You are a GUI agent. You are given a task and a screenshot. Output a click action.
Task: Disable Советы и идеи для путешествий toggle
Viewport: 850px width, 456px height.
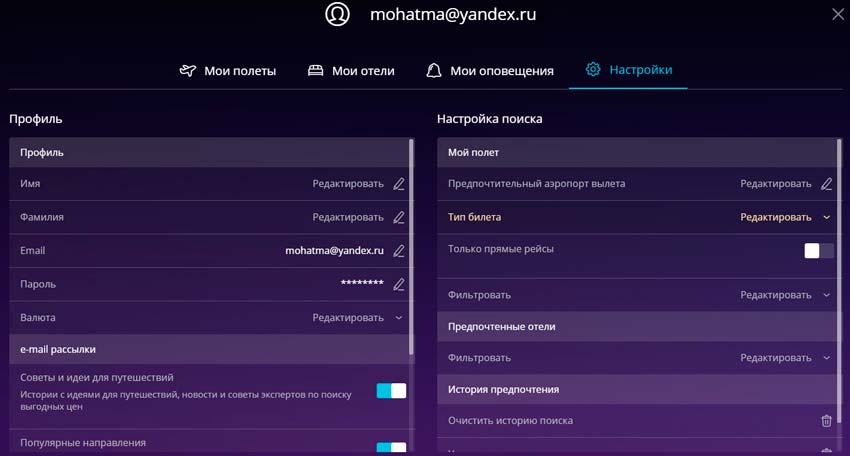pyautogui.click(x=391, y=391)
